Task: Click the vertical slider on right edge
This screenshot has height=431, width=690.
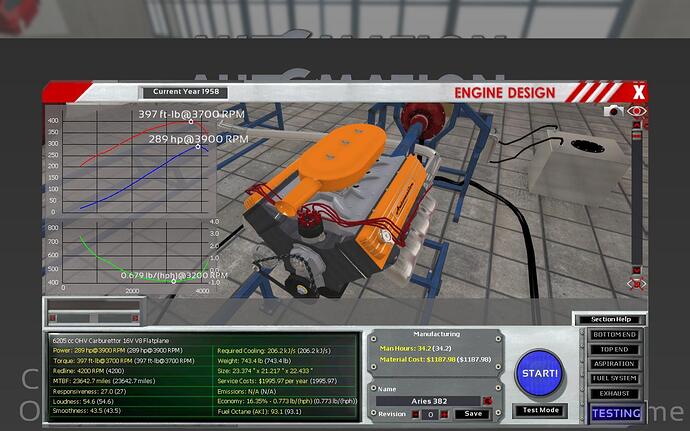Action: pos(638,190)
